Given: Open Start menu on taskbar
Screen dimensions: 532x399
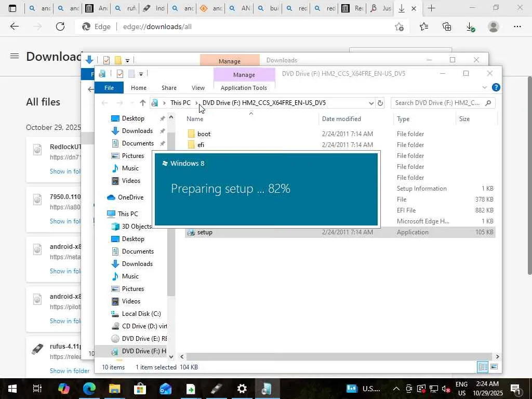Looking at the screenshot, I should point(12,389).
